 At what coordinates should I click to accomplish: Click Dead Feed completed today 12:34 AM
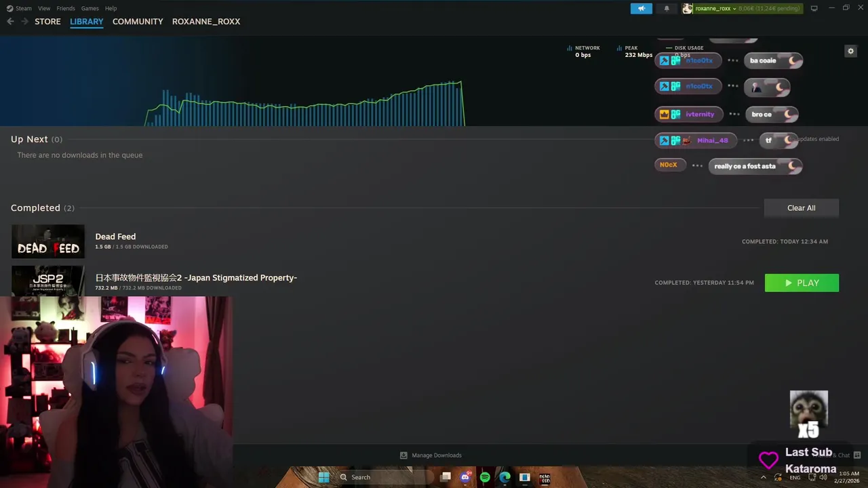(785, 241)
